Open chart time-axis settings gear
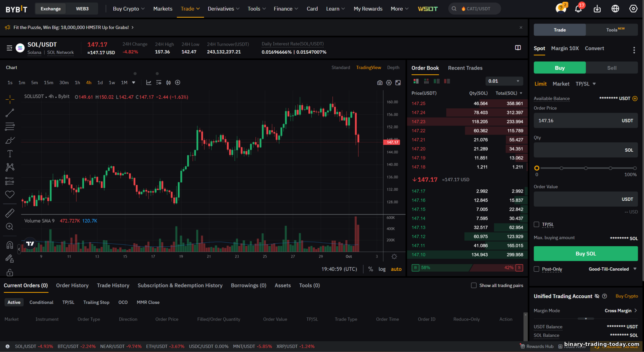Viewport: 644px width, 352px height. tap(394, 257)
